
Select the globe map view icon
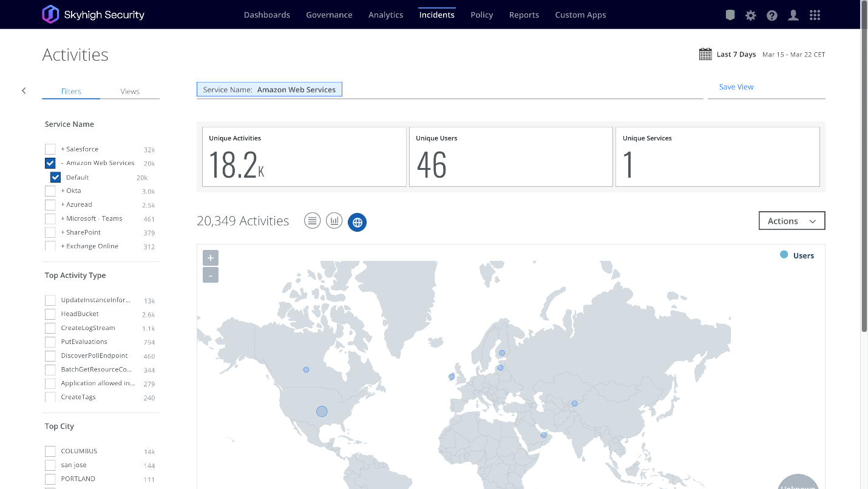click(357, 222)
